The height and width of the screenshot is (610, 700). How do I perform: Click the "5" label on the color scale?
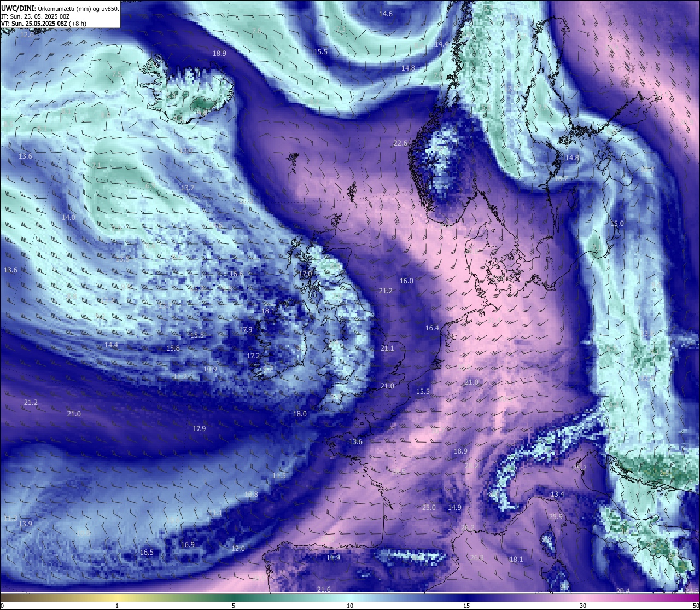click(x=234, y=606)
